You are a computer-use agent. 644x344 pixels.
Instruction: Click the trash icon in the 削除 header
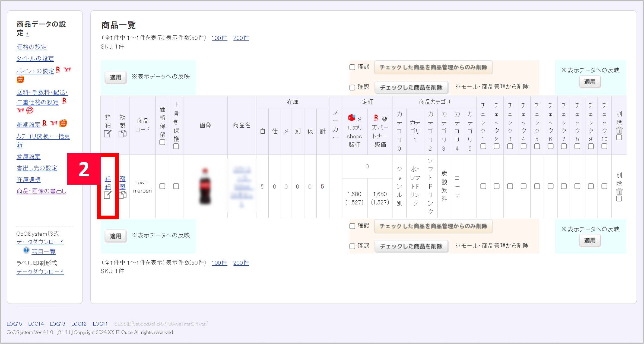pos(619,130)
